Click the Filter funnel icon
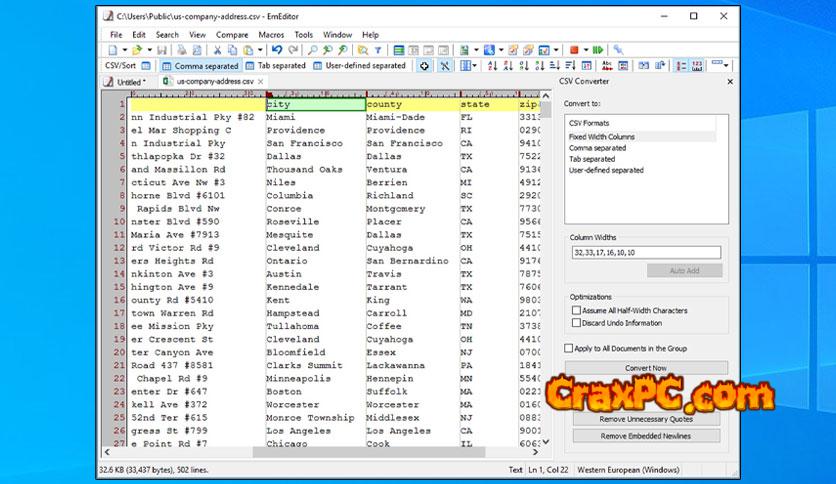This screenshot has height=484, width=836. pyautogui.click(x=377, y=49)
